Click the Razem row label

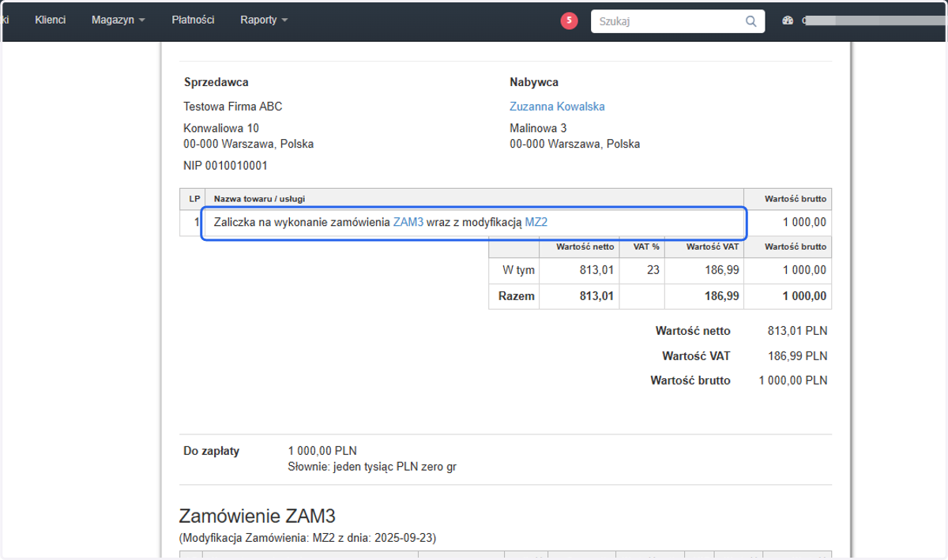coord(517,296)
